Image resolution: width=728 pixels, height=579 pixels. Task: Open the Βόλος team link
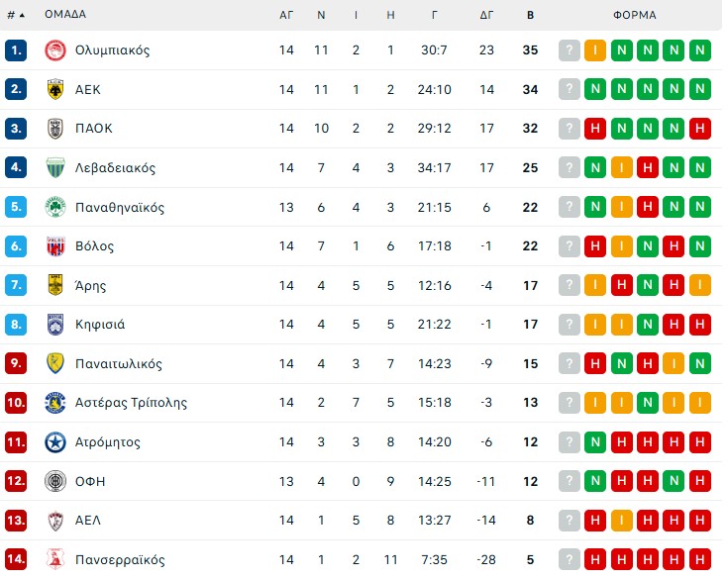(x=94, y=246)
